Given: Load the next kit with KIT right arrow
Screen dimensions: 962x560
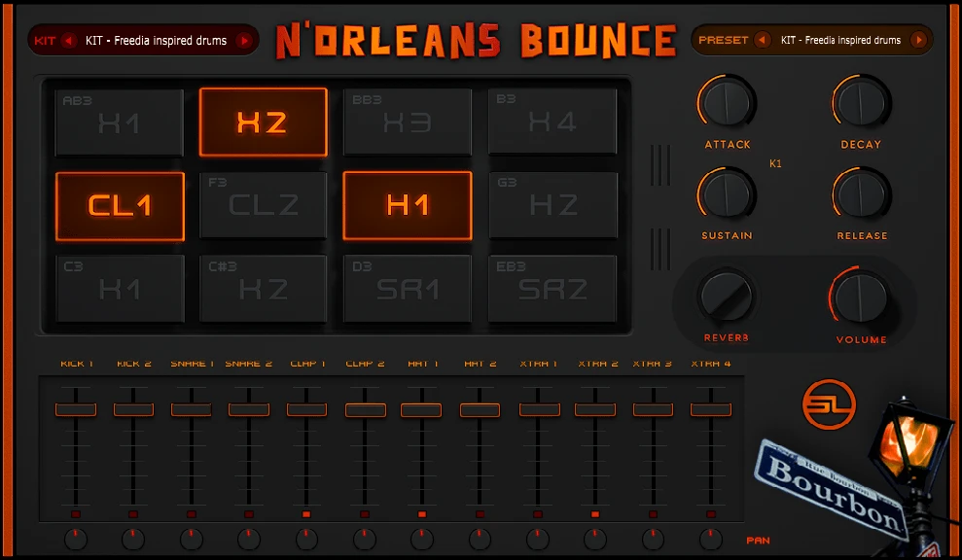Looking at the screenshot, I should [244, 41].
